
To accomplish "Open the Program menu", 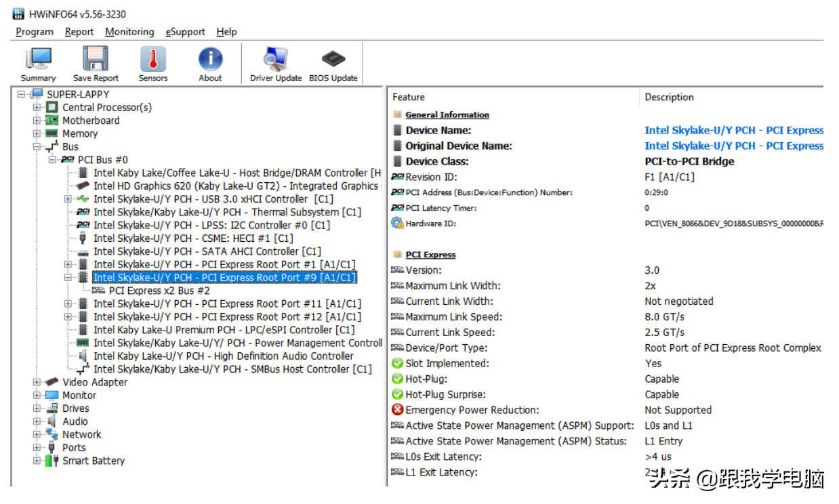I will pos(35,32).
